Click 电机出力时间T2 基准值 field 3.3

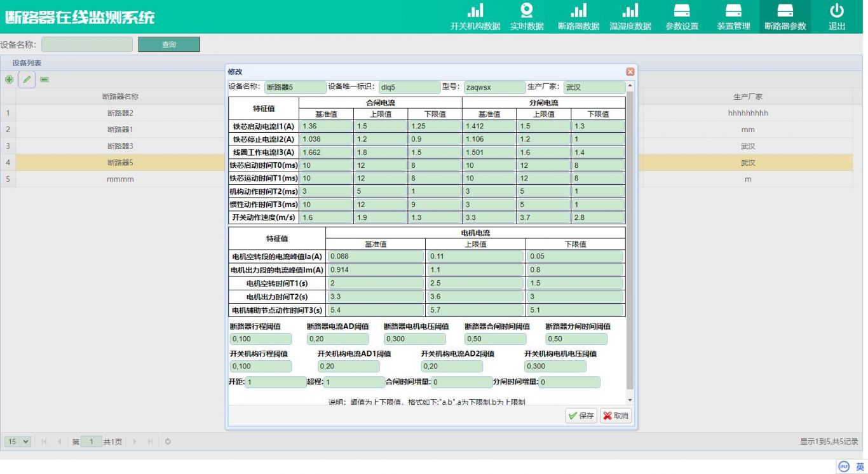click(x=376, y=296)
